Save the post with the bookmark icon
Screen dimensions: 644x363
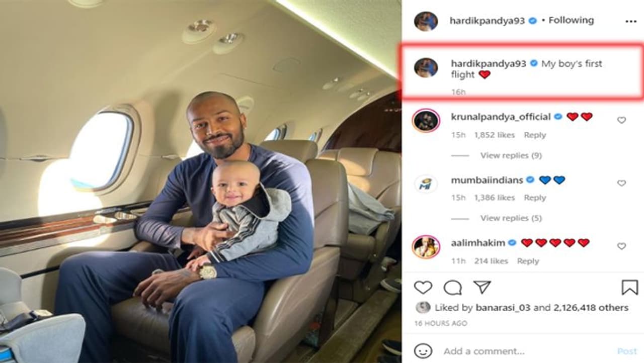click(630, 287)
